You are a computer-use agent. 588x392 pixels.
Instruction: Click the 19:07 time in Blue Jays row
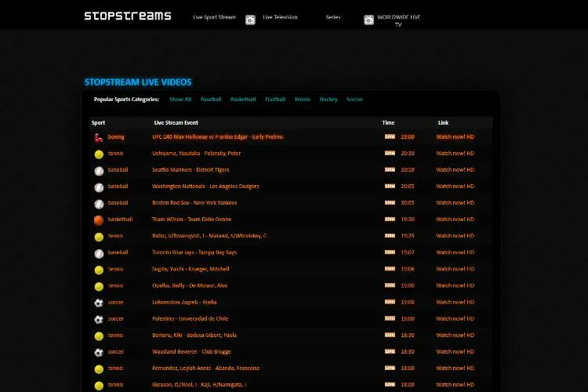click(x=408, y=252)
